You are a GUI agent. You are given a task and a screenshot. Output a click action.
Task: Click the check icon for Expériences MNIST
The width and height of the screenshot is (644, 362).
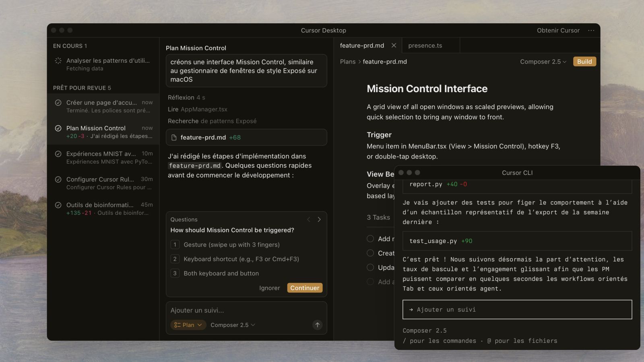coord(58,154)
